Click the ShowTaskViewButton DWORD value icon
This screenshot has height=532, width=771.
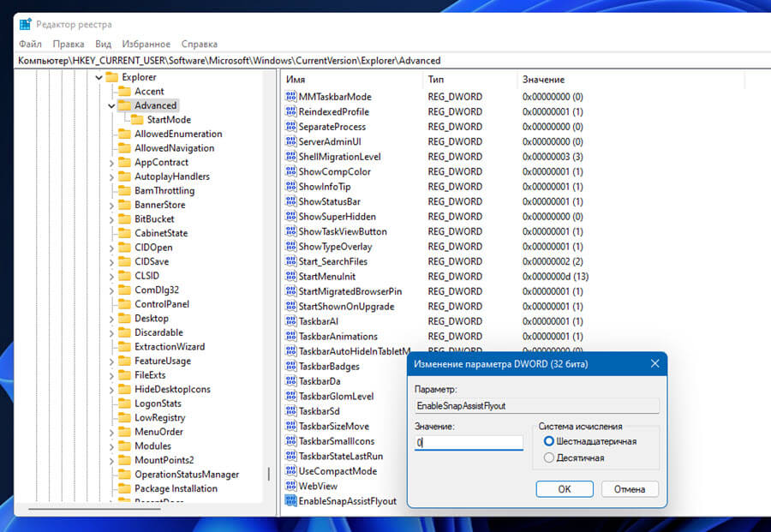[x=290, y=231]
